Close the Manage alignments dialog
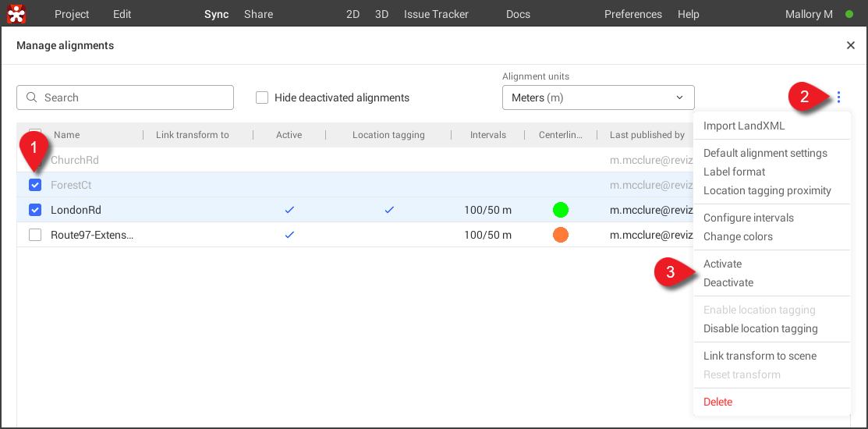Screen dimensions: 868x429 pyautogui.click(x=850, y=46)
